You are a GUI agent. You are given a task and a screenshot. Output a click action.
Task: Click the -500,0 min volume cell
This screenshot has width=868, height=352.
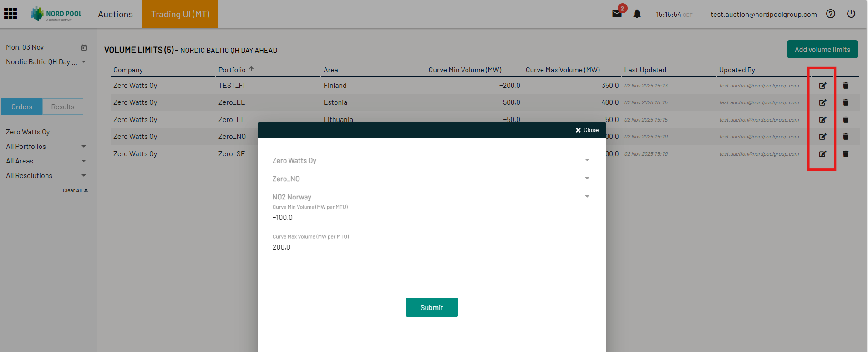click(509, 102)
